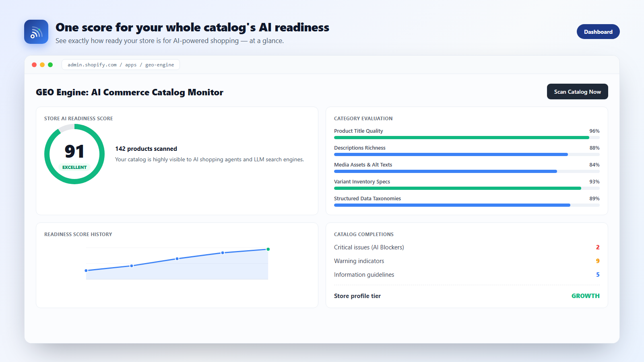Screen dimensions: 644x362
Task: Click the red critical issues count 2
Action: coord(598,247)
